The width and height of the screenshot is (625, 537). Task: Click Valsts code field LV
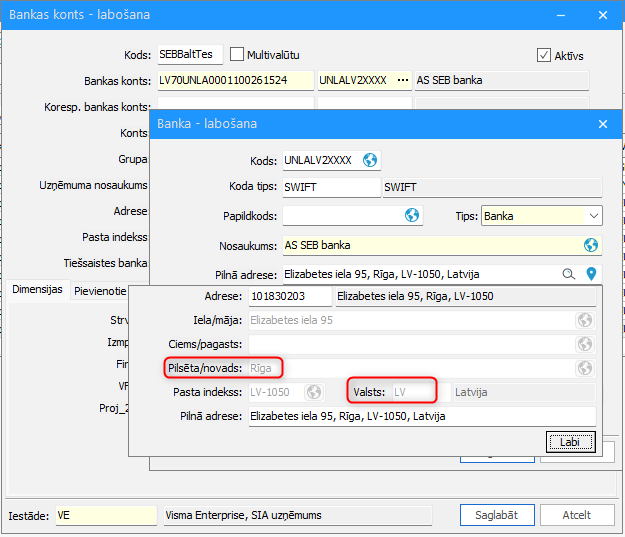click(421, 392)
